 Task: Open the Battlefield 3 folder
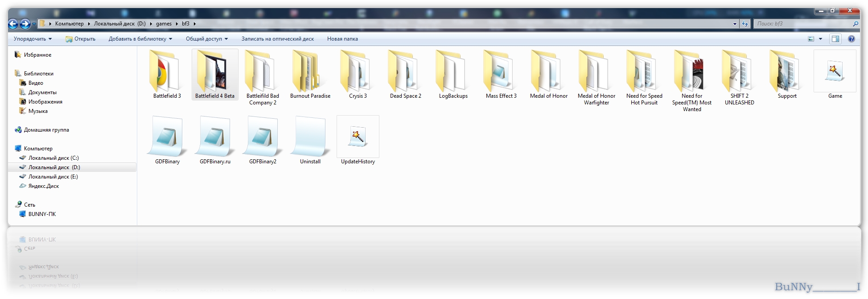point(167,75)
